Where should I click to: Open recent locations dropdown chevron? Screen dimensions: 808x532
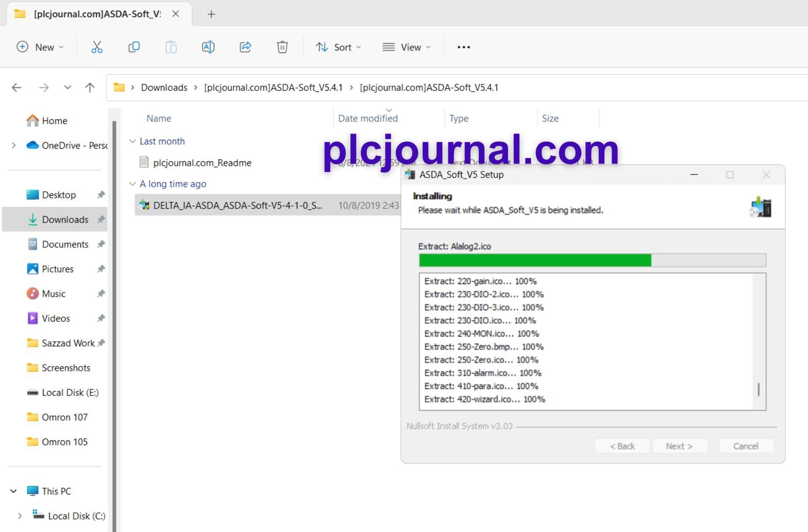pyautogui.click(x=68, y=88)
